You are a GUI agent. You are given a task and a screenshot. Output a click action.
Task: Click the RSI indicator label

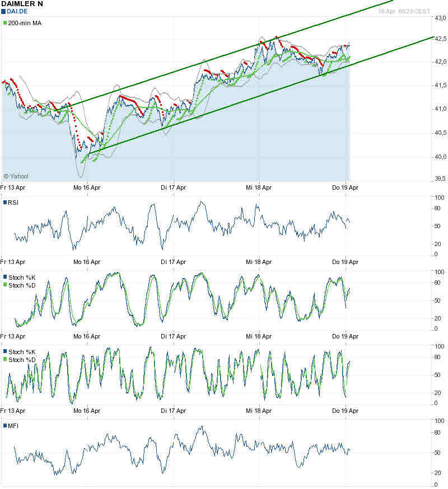point(13,203)
